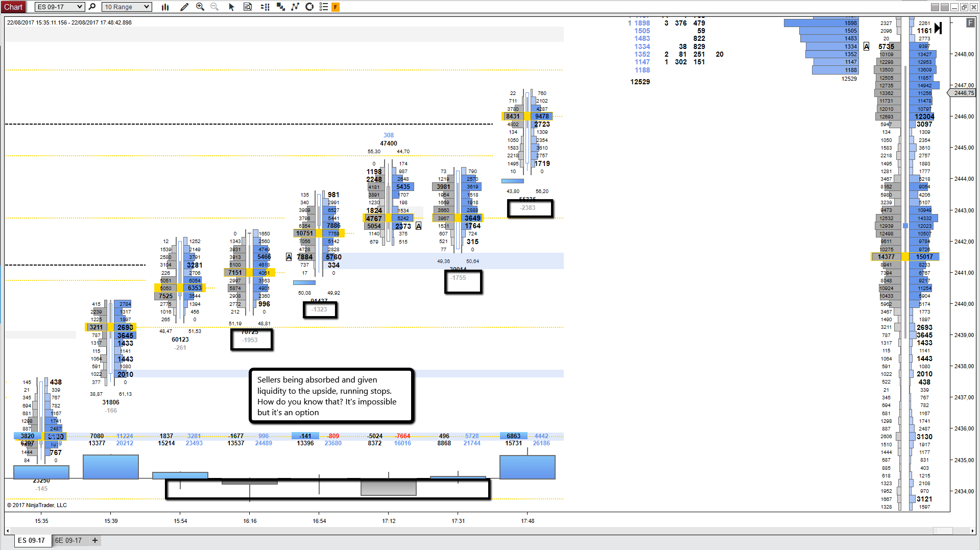Open the data series icon

point(265,7)
